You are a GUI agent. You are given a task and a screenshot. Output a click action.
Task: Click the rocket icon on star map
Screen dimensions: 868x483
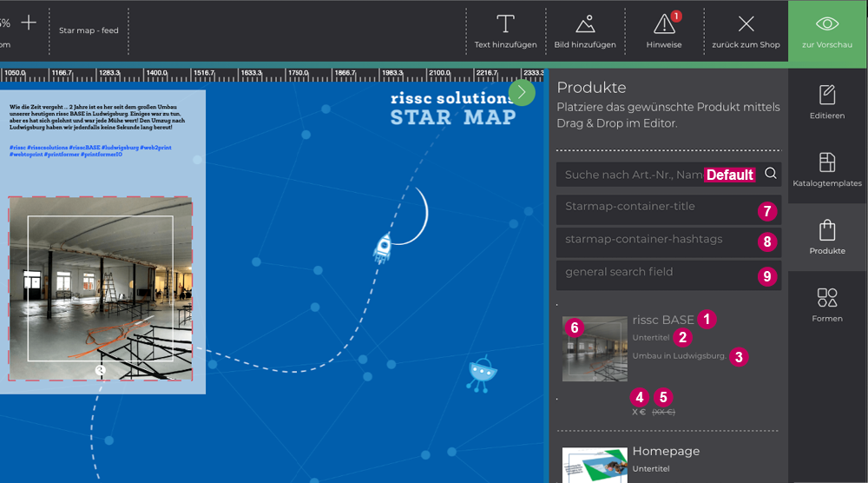tap(384, 247)
